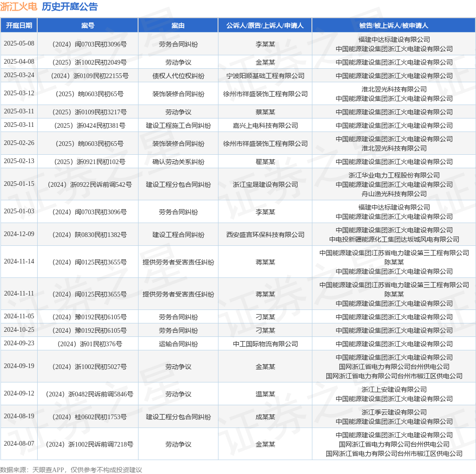
Task: Click case number (2024)桂0602民初1753号
Action: tap(88, 417)
